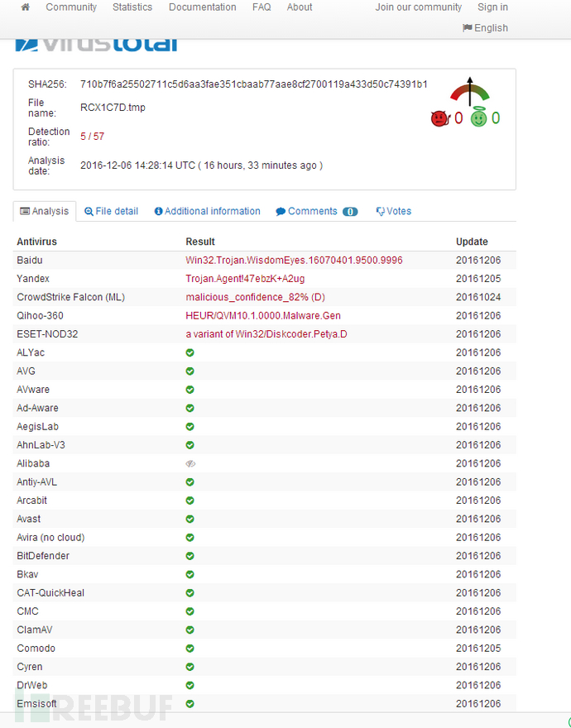Click the green check in CAT-QuickHeal row

pos(190,593)
